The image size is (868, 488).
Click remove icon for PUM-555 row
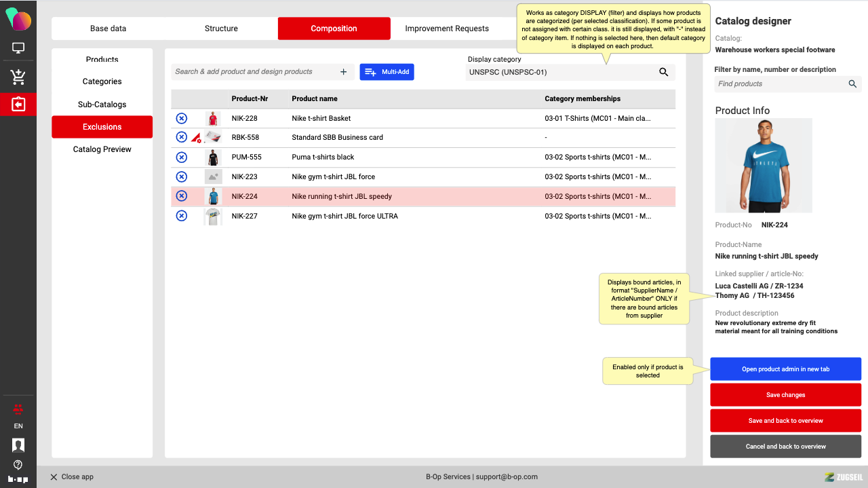(x=182, y=157)
